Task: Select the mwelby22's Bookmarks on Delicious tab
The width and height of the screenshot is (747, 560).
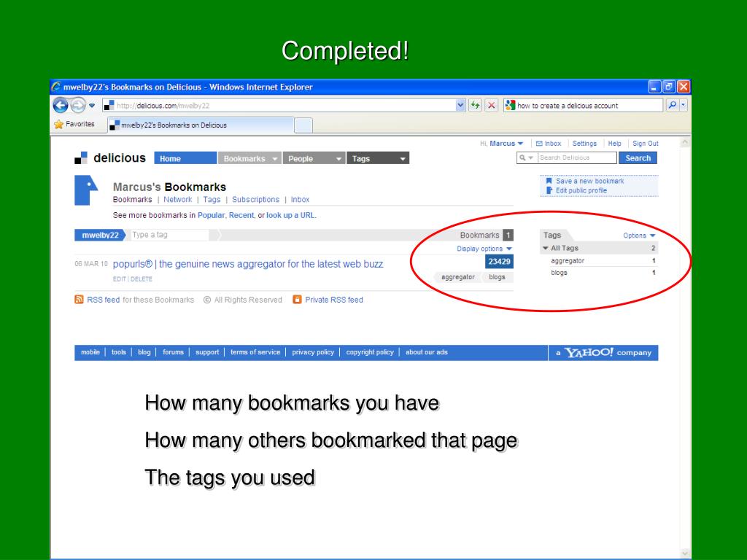Action: pos(201,125)
